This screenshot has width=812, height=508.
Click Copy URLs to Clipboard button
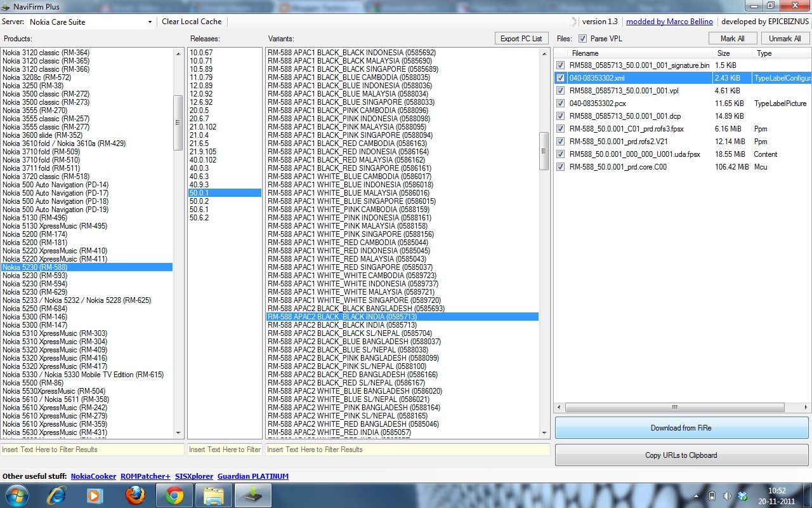tap(681, 455)
